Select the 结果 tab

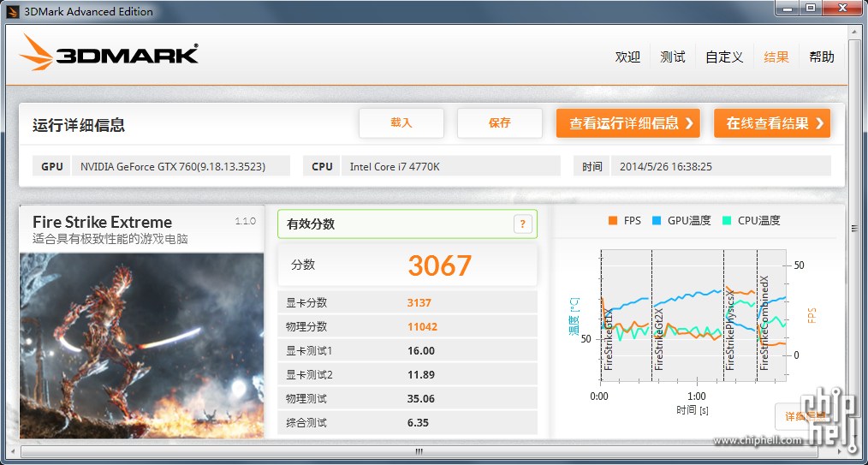[x=776, y=57]
